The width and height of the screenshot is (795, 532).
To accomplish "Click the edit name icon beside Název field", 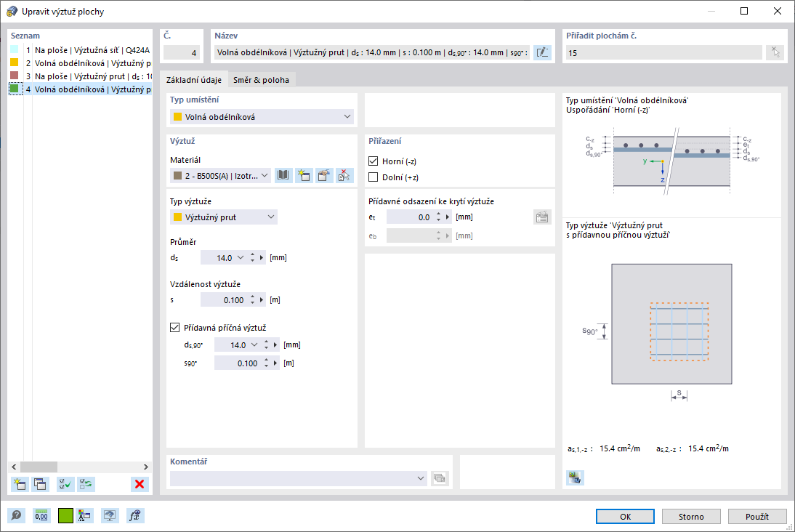I will coord(542,52).
